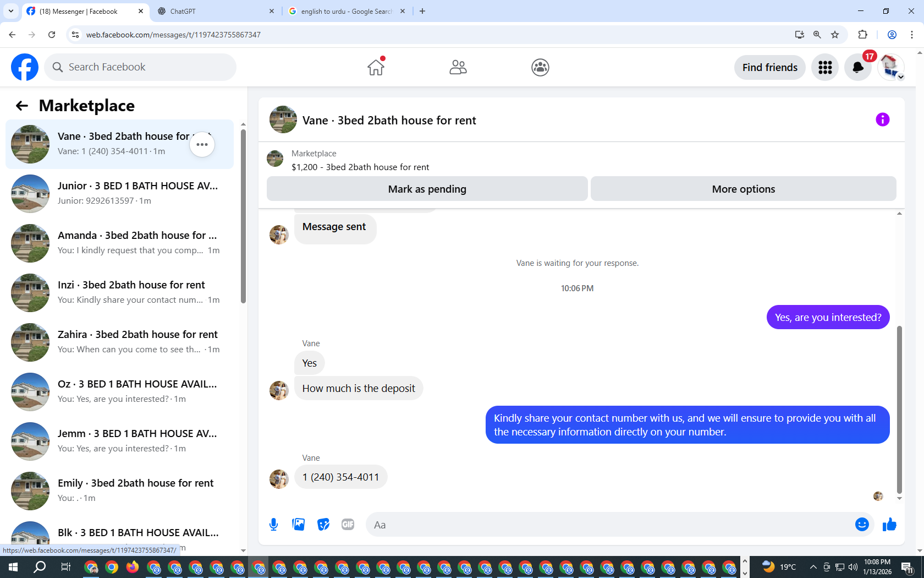Choose a sticker icon
This screenshot has height=578, width=924.
[x=323, y=525]
